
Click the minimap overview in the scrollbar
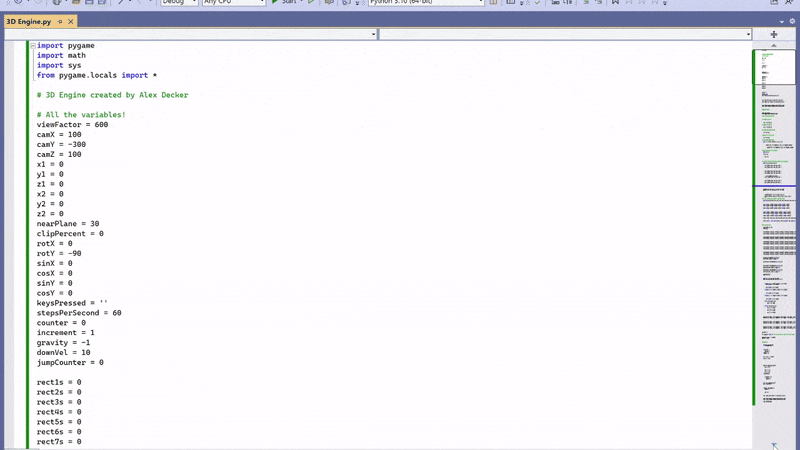tap(773, 230)
